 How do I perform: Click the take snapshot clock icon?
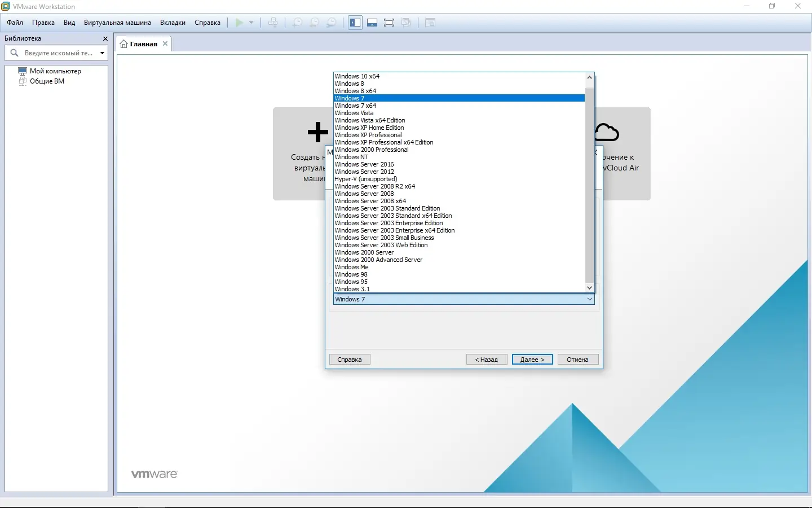(297, 23)
